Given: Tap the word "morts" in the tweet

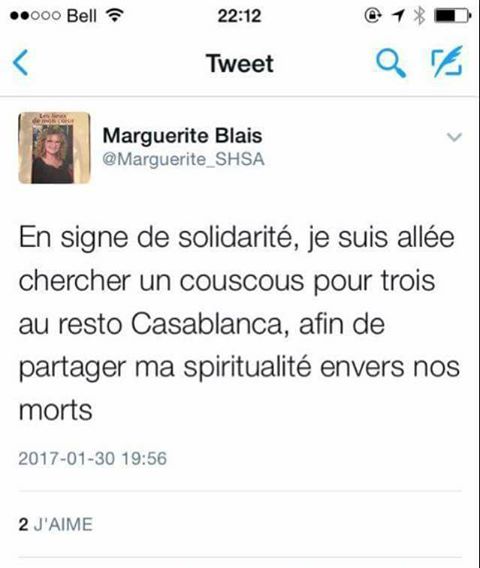Looking at the screenshot, I should click(x=55, y=410).
